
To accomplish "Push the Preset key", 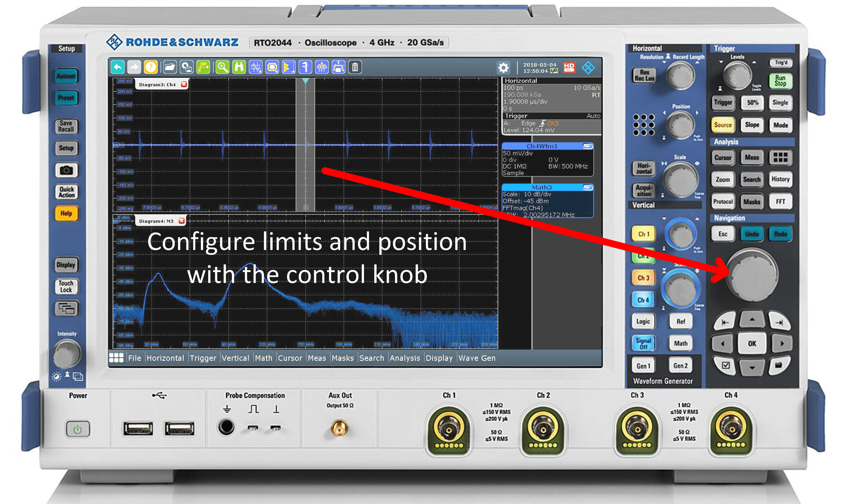I will 66,98.
